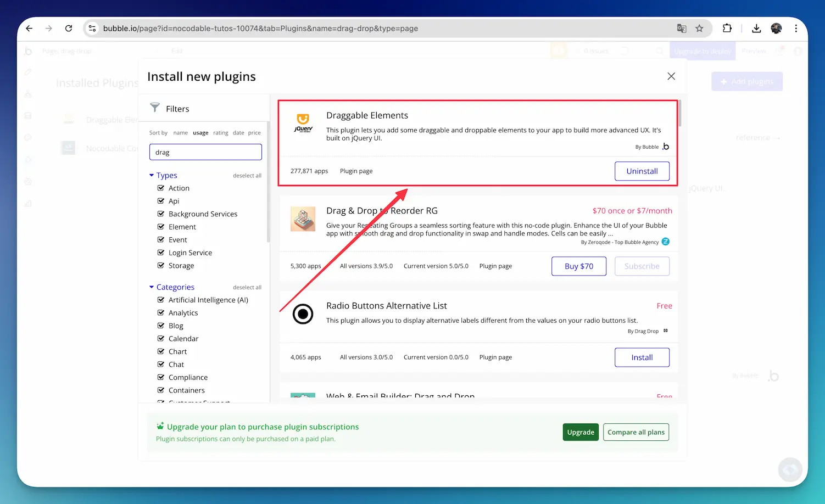Uncheck the Storage type filter
This screenshot has height=504, width=825.
click(x=161, y=265)
